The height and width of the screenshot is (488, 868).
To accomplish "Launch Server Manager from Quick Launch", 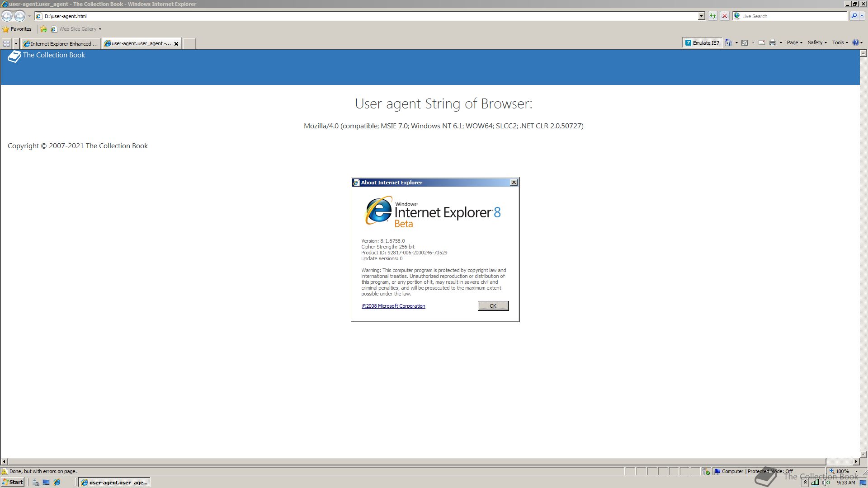I will [x=36, y=483].
